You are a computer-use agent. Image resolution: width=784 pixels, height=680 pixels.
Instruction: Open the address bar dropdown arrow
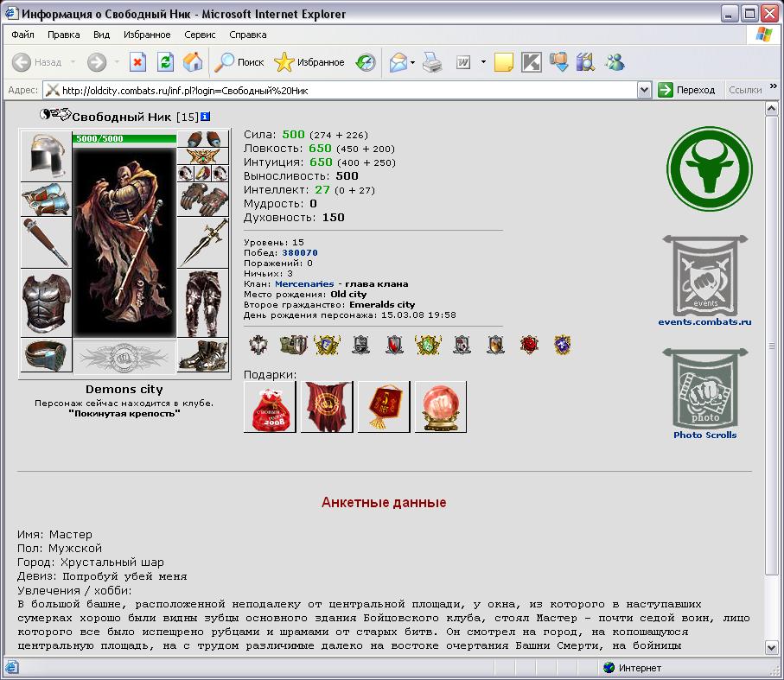[x=645, y=91]
